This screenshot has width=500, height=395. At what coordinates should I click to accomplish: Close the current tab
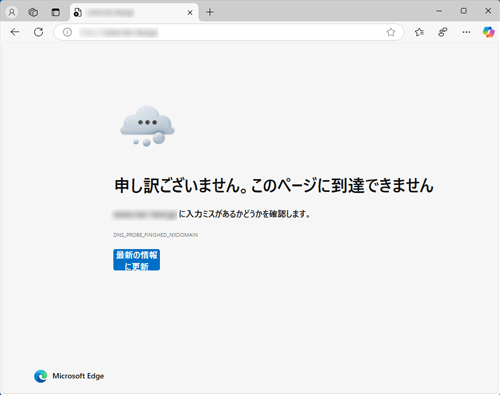[x=190, y=13]
